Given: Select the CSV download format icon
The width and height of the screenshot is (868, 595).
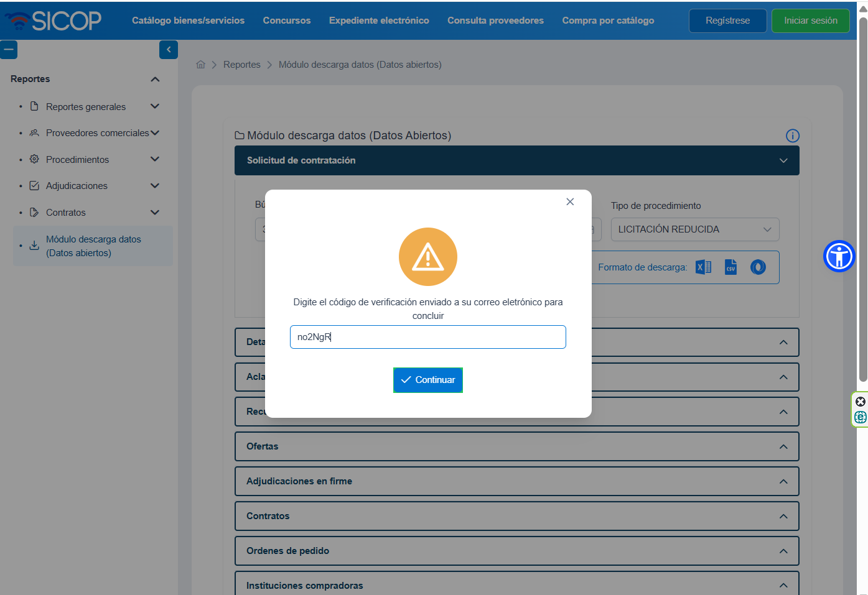Looking at the screenshot, I should pyautogui.click(x=730, y=267).
